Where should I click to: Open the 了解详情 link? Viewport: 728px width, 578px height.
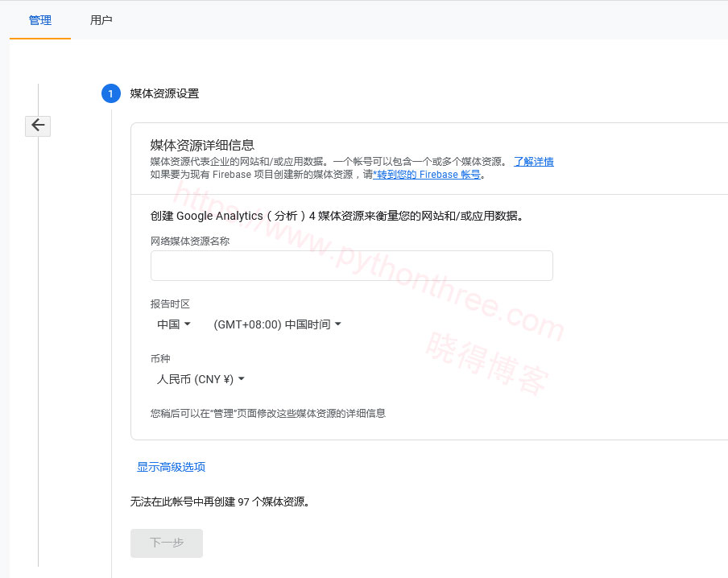(533, 162)
